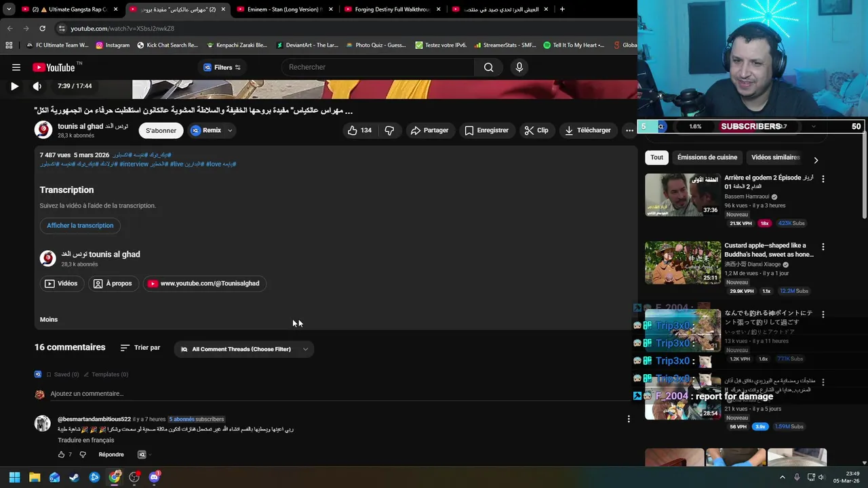Screen dimensions: 868x488
Task: Start voice search with the microphone icon
Action: (519, 67)
